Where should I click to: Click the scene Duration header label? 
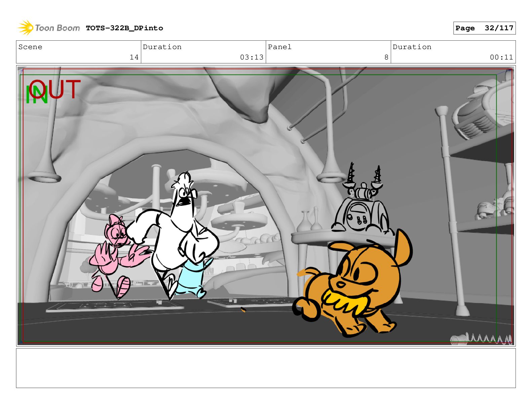click(x=162, y=47)
